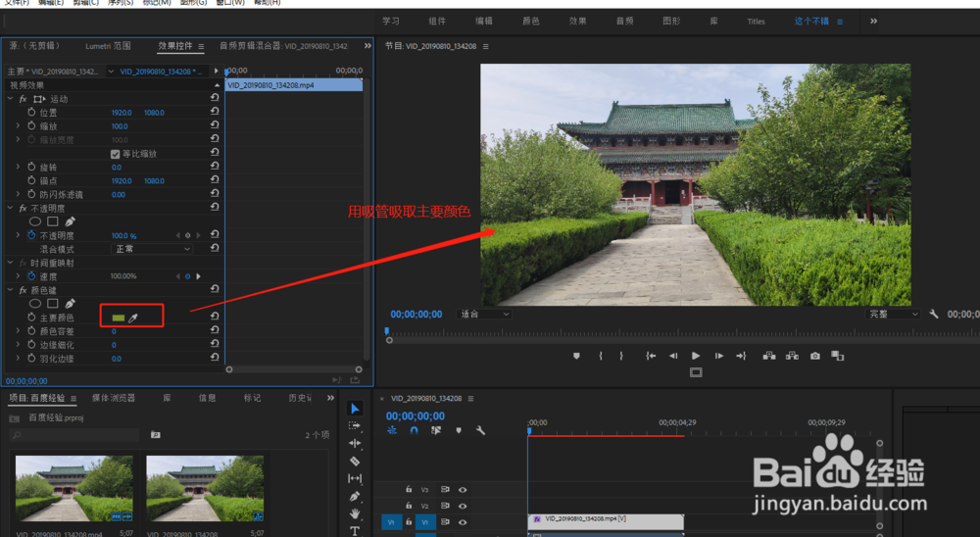Open the 媒体浏览器 panel tab

point(113,398)
